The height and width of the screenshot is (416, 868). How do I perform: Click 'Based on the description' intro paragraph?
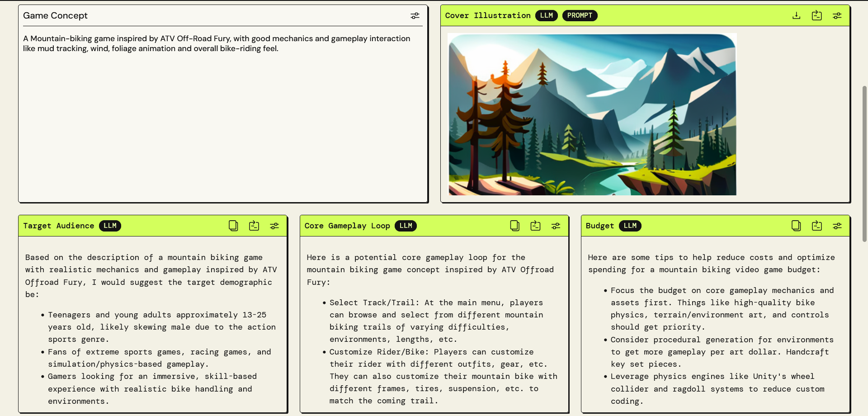click(x=151, y=275)
